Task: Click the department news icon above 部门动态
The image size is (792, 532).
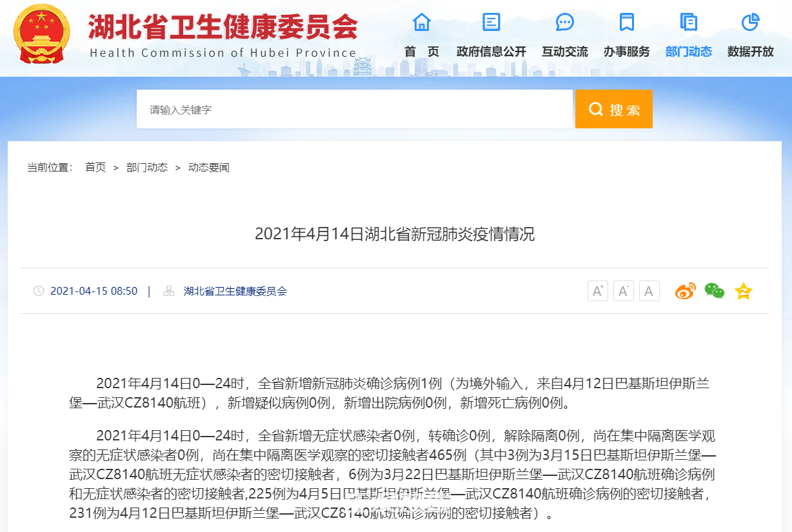Action: point(689,22)
